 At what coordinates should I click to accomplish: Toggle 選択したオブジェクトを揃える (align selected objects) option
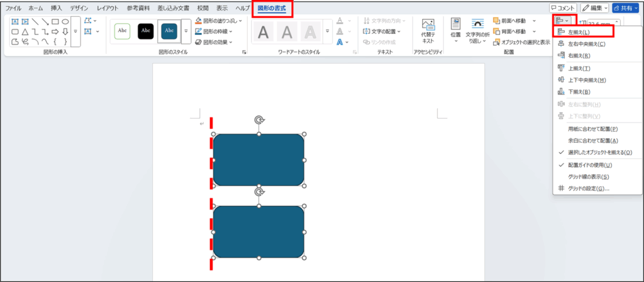coord(599,152)
